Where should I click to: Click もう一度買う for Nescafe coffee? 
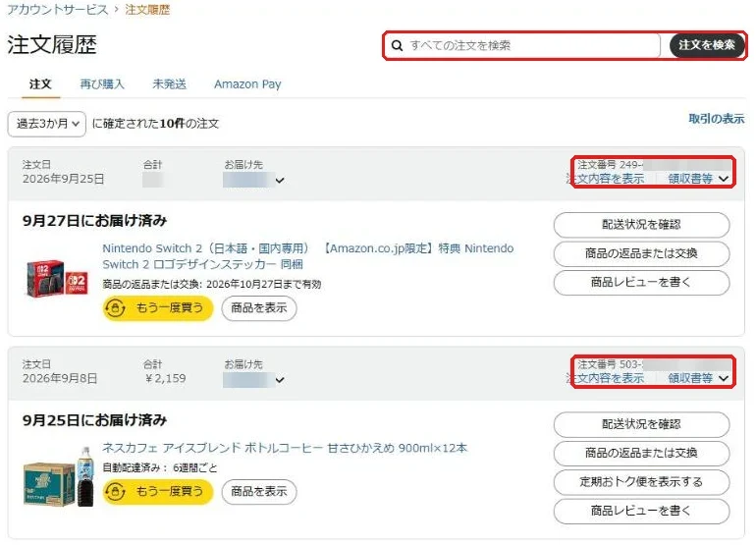click(158, 491)
